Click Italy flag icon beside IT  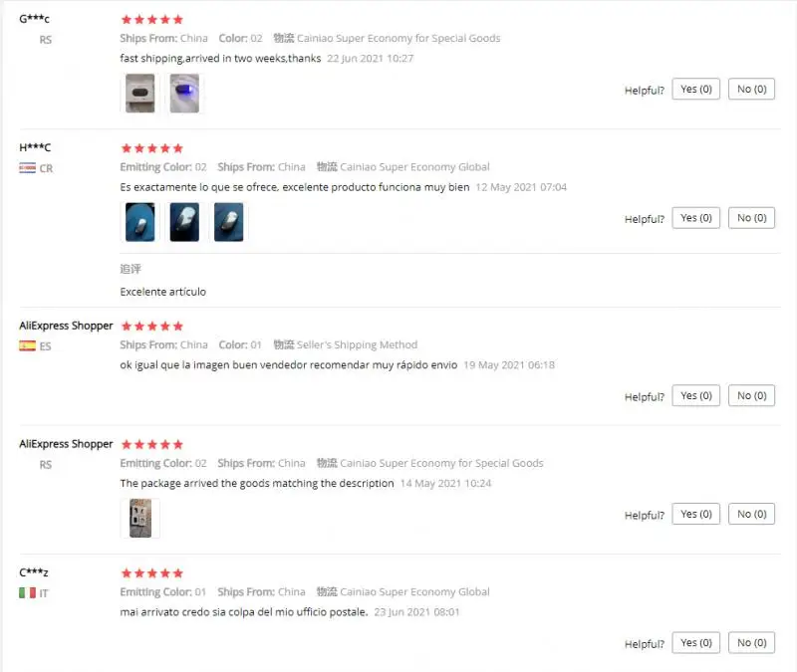[28, 592]
